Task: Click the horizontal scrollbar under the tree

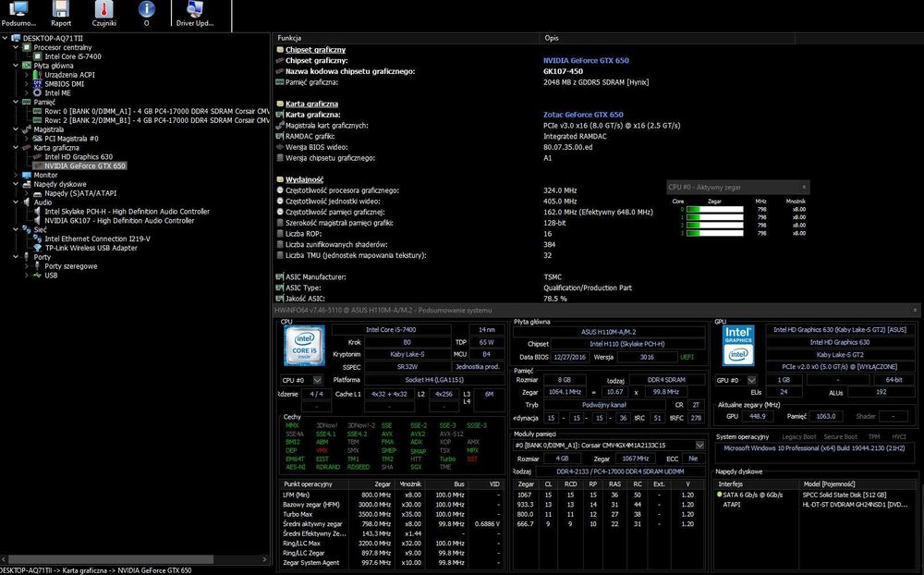Action: 111,559
